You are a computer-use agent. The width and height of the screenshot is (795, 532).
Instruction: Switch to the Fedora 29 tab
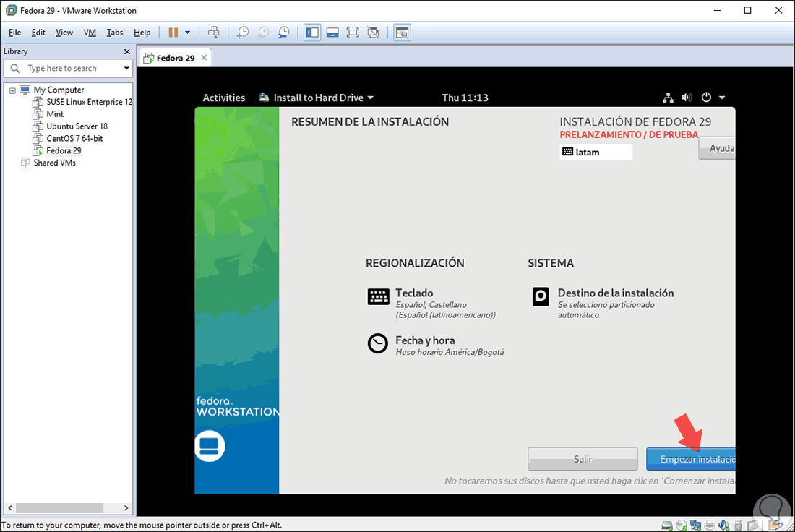[174, 56]
